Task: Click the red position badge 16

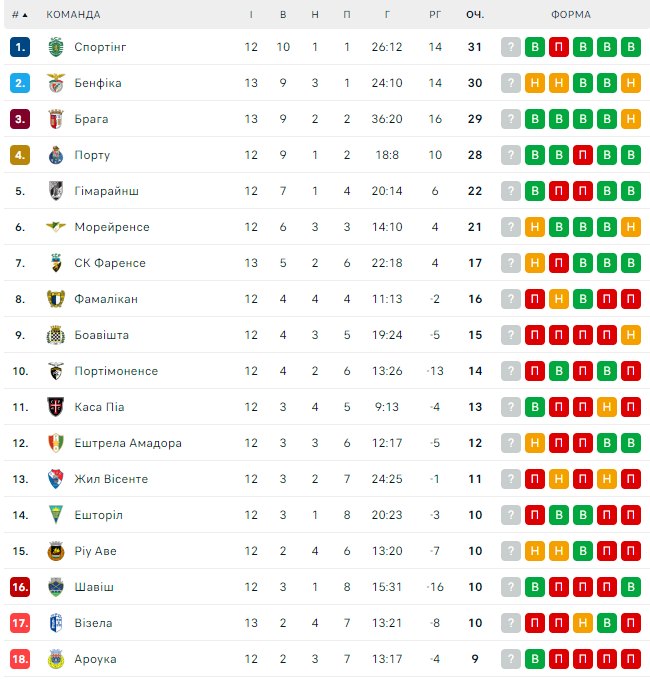Action: click(21, 587)
